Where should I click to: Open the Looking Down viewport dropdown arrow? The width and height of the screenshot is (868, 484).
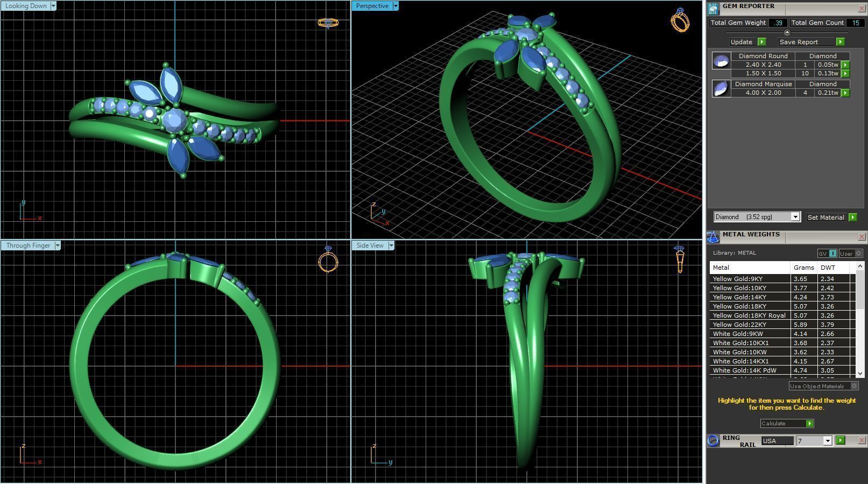[53, 6]
